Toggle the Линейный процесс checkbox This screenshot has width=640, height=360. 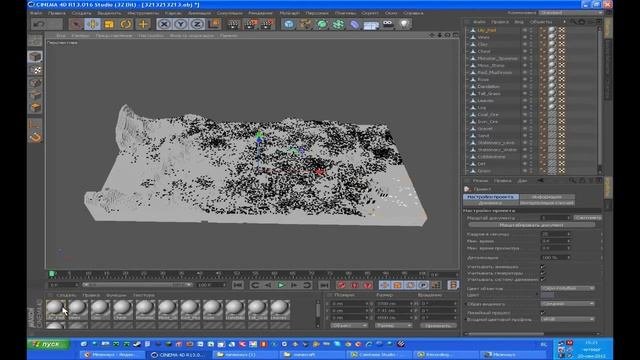(x=542, y=313)
